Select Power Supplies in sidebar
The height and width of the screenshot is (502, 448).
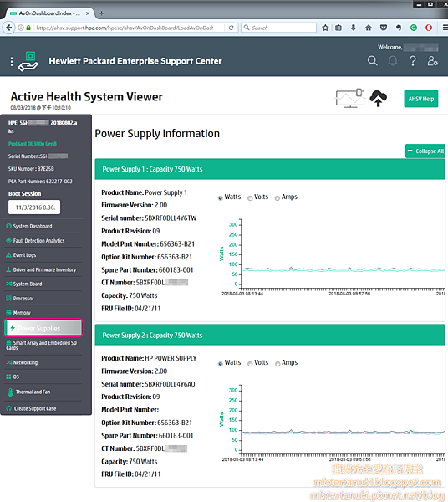pyautogui.click(x=43, y=328)
